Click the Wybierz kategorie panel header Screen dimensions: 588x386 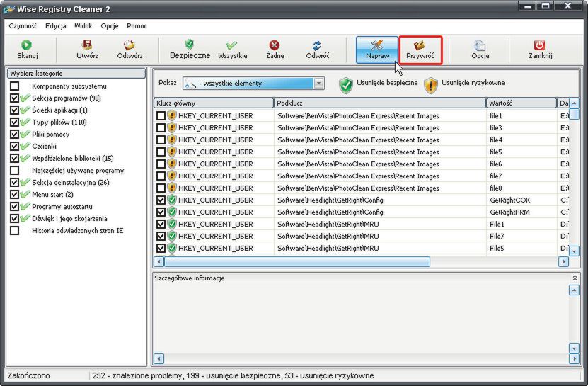click(76, 73)
